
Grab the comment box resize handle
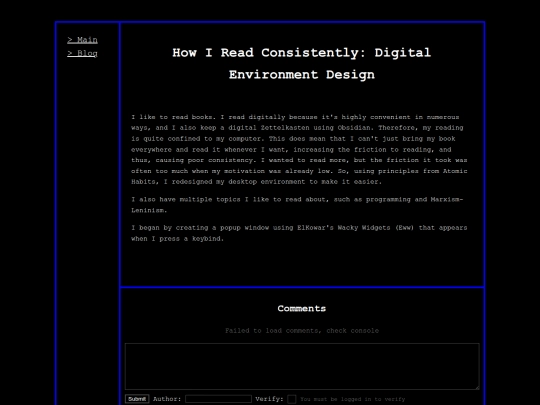(x=477, y=387)
